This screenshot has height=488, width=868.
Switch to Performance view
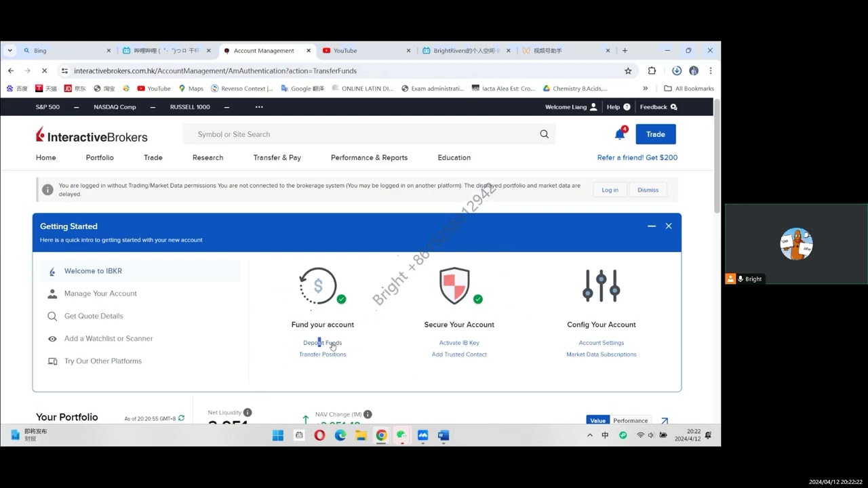pyautogui.click(x=630, y=421)
